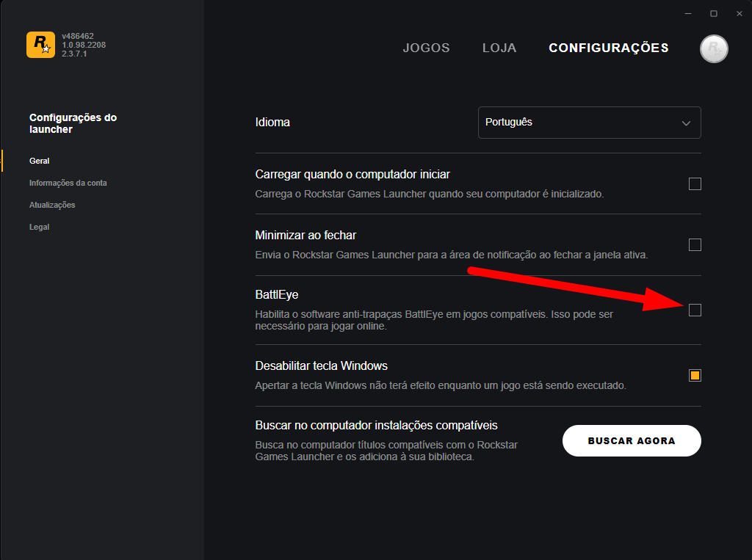The image size is (752, 560).
Task: Click the BattlEye setting title
Action: 277,294
